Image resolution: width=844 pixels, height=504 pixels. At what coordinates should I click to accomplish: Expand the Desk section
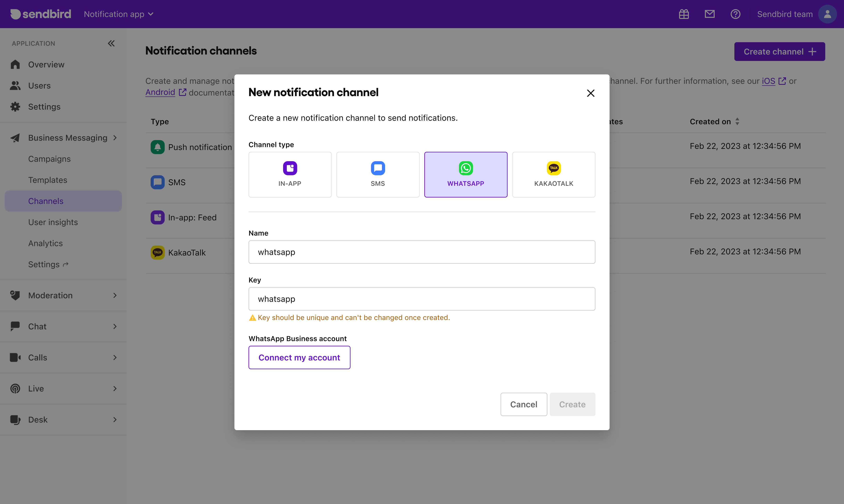[x=63, y=419]
